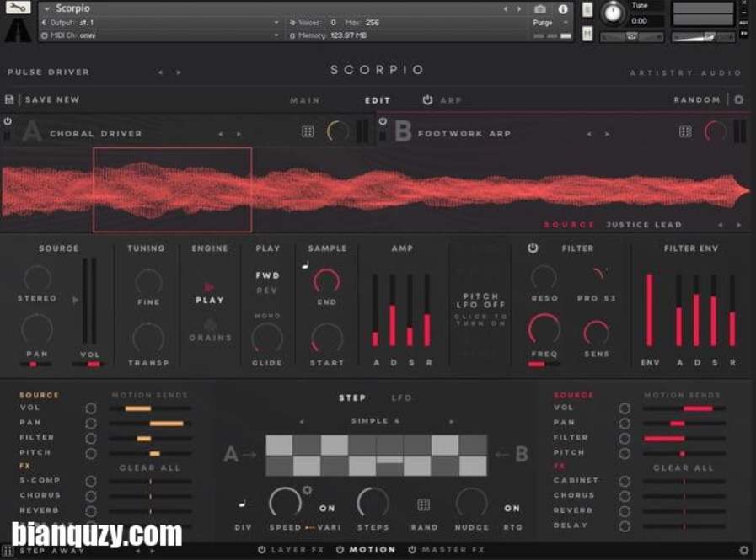Select the PLAY engine arrow icon

pyautogui.click(x=209, y=287)
